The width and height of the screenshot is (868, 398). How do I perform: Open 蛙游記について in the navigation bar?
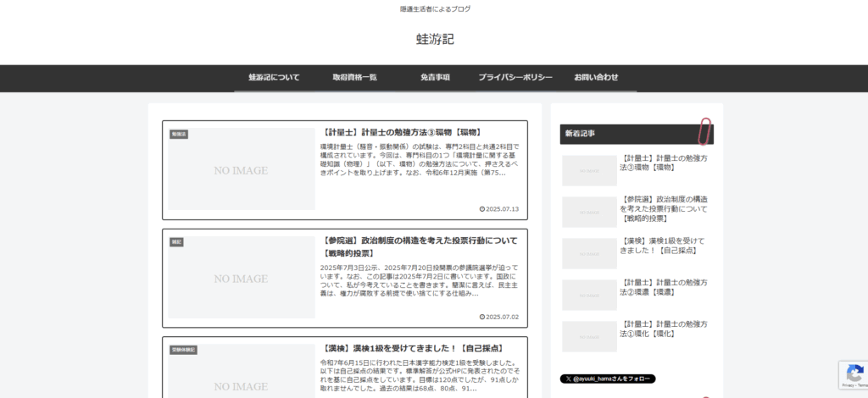tap(274, 77)
